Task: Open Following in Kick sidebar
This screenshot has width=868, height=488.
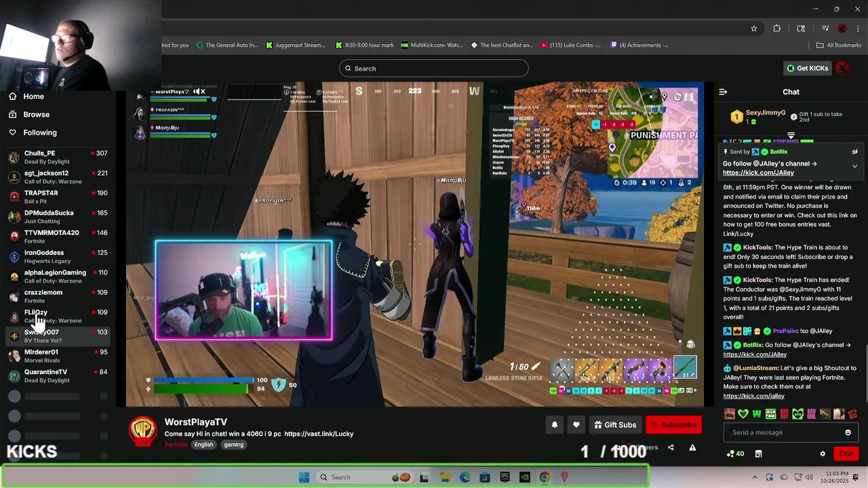Action: (x=40, y=133)
